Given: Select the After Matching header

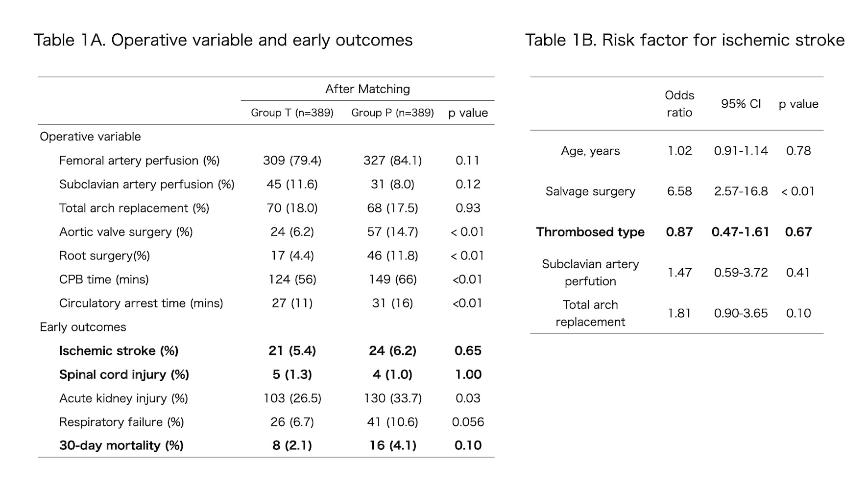Looking at the screenshot, I should click(367, 89).
